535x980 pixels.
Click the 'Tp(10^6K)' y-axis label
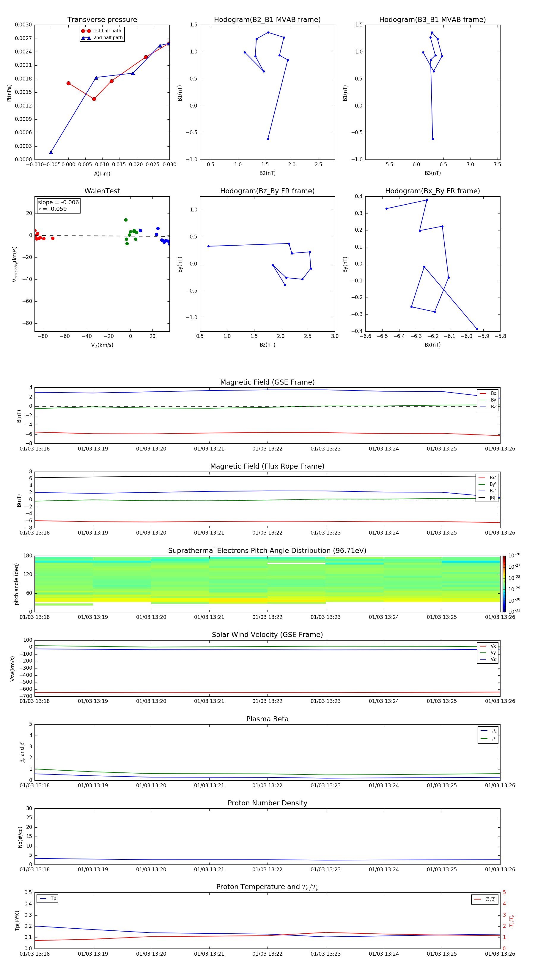coord(17,921)
